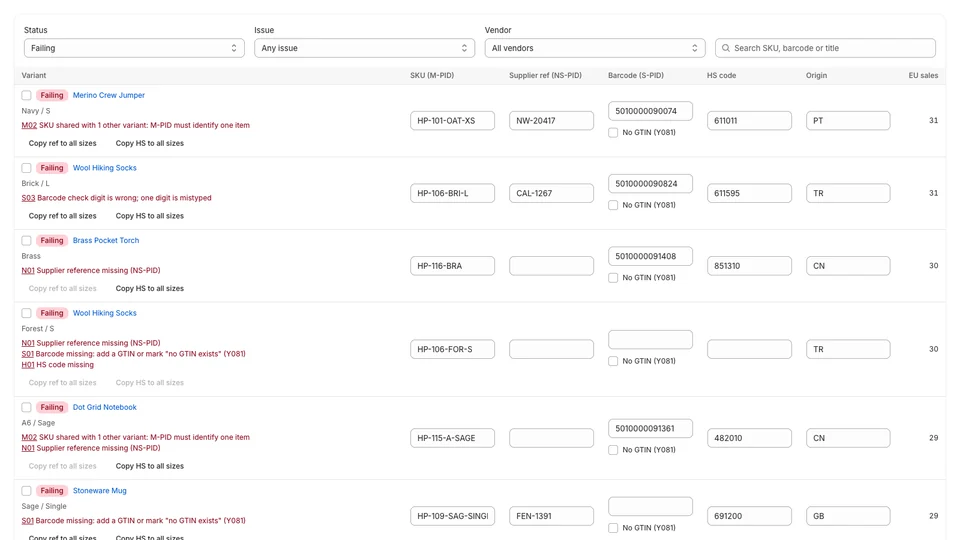Image resolution: width=960 pixels, height=540 pixels.
Task: Edit the HS code field 691200
Action: pos(749,516)
